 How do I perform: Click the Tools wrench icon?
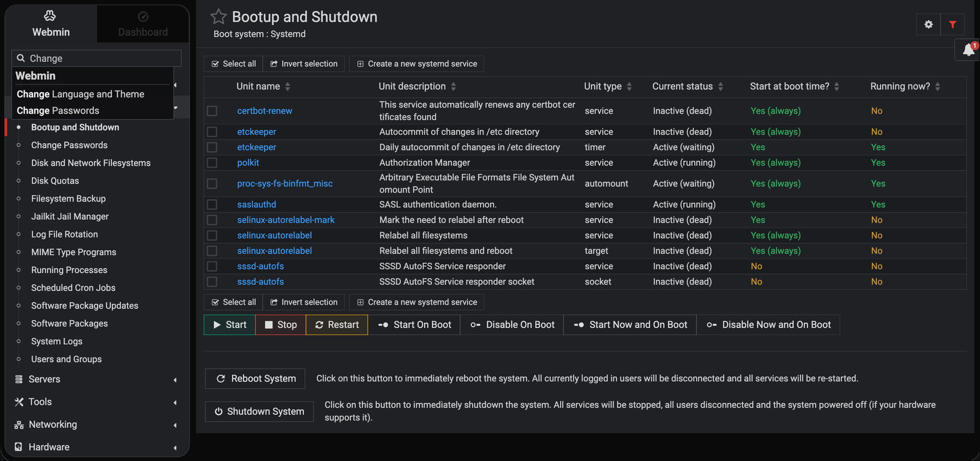[x=19, y=402]
